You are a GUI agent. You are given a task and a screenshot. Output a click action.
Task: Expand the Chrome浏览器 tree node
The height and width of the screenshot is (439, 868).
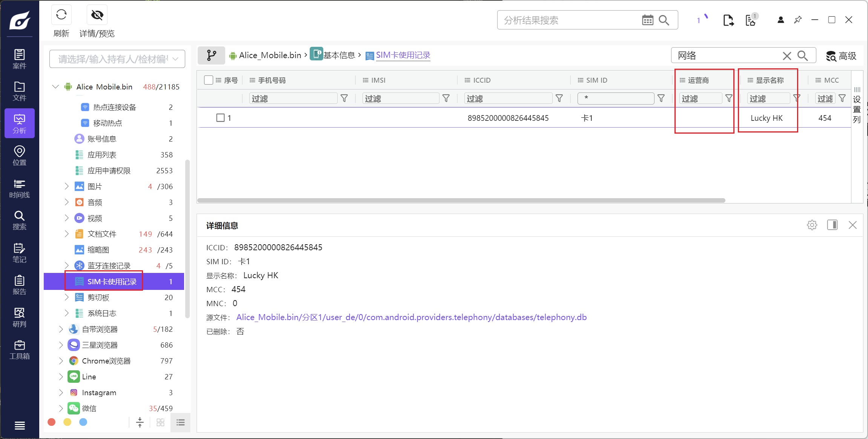point(61,361)
